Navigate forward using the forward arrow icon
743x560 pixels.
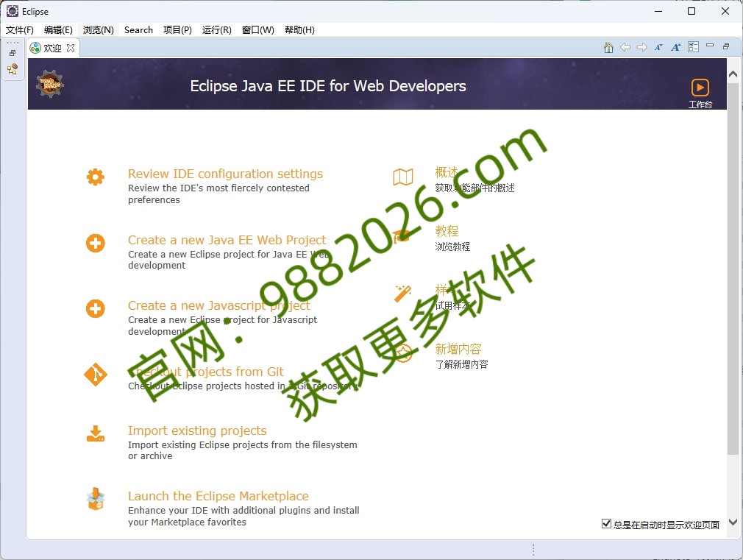pos(642,47)
